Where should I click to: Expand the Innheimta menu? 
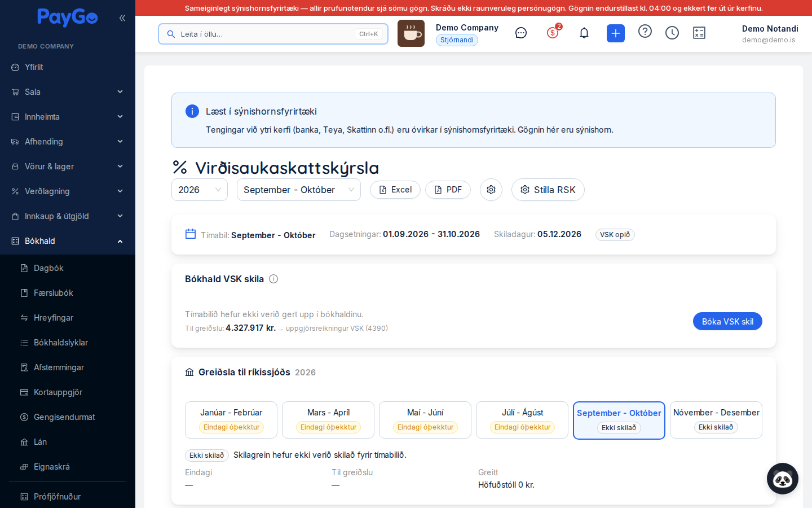(x=68, y=117)
